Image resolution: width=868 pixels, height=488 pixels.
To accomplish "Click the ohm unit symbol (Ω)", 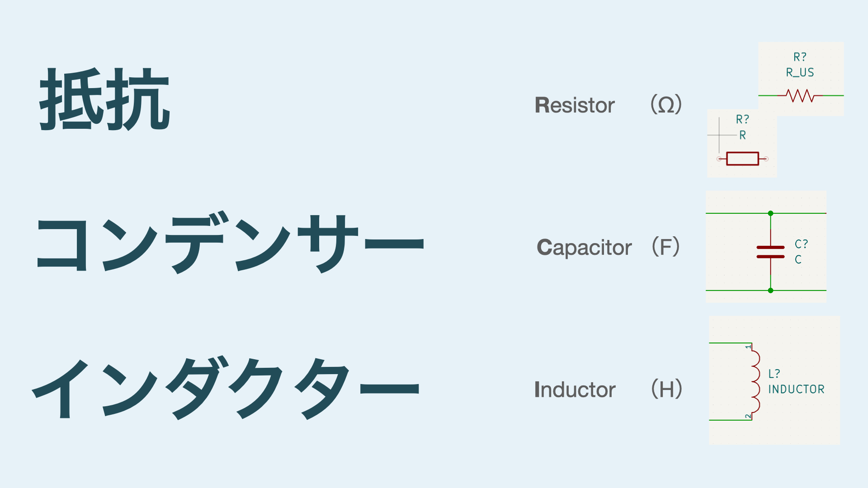I will click(x=666, y=105).
